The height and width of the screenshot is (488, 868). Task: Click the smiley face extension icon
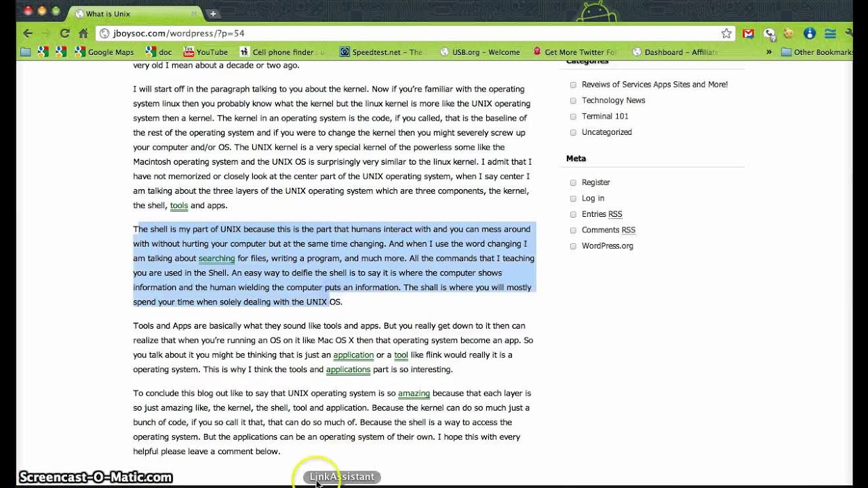[x=789, y=33]
